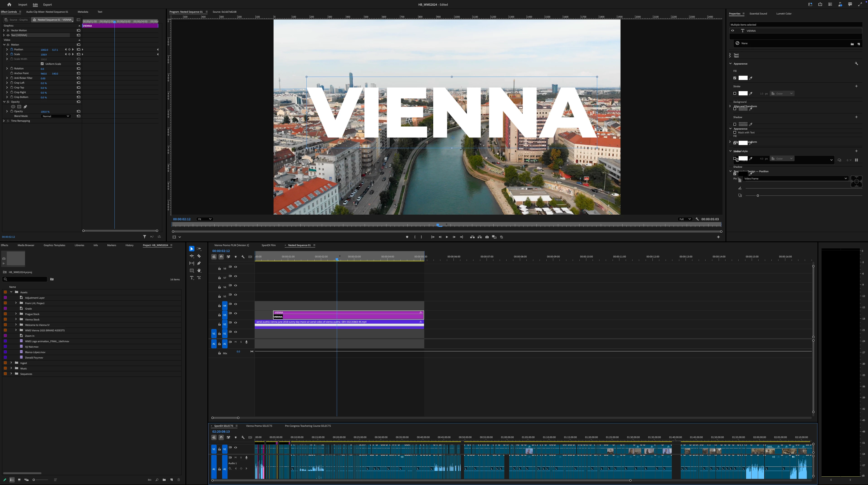Open the Export menu
This screenshot has height=485, width=868.
pos(48,5)
